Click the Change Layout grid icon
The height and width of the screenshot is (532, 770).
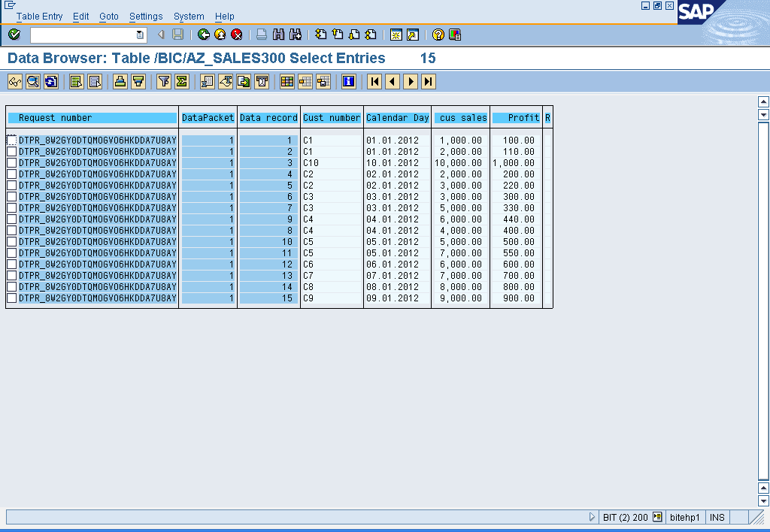click(x=286, y=81)
